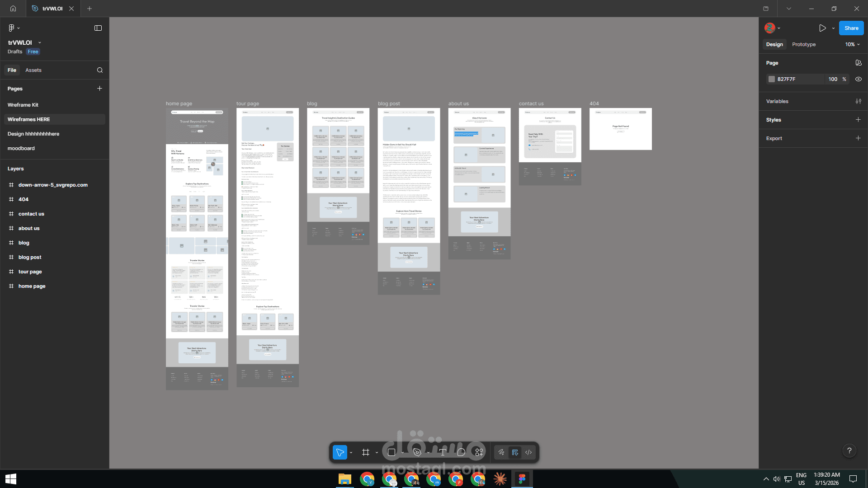The width and height of the screenshot is (868, 488).
Task: Open the Figma main menu
Action: pos(12,28)
